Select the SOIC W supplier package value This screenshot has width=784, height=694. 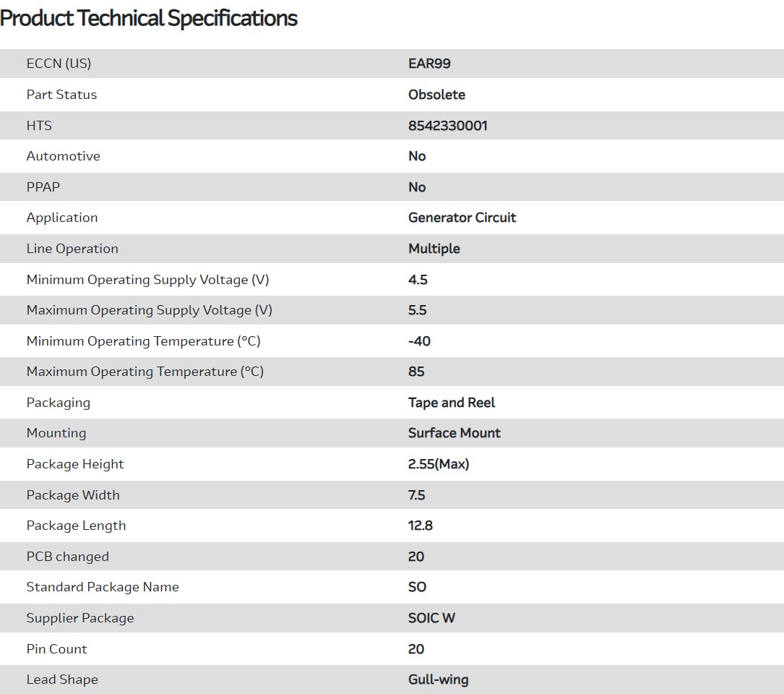point(431,618)
